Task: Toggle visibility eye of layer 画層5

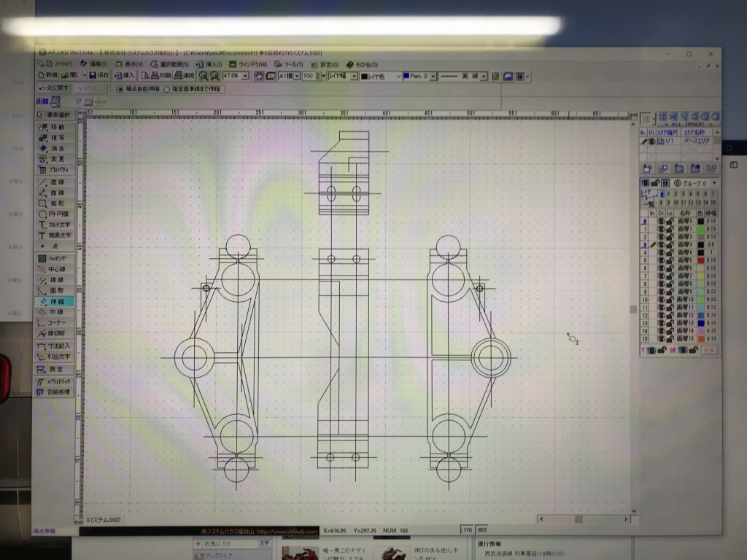Action: point(661,260)
